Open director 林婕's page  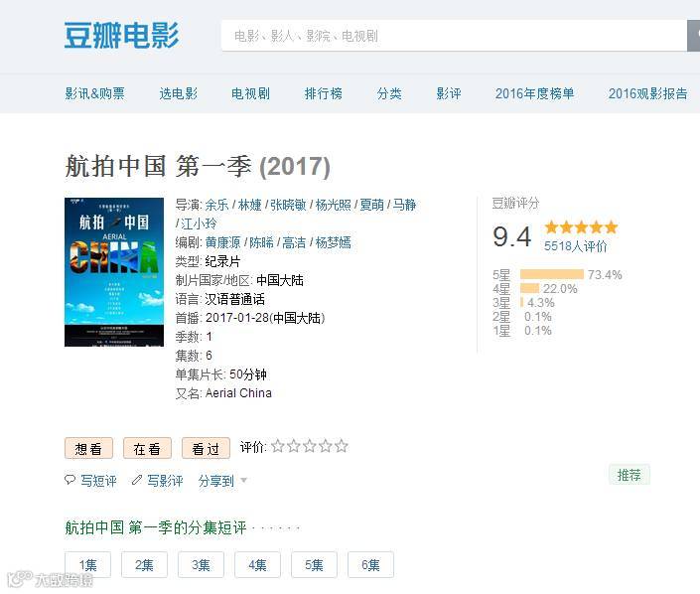[x=249, y=205]
